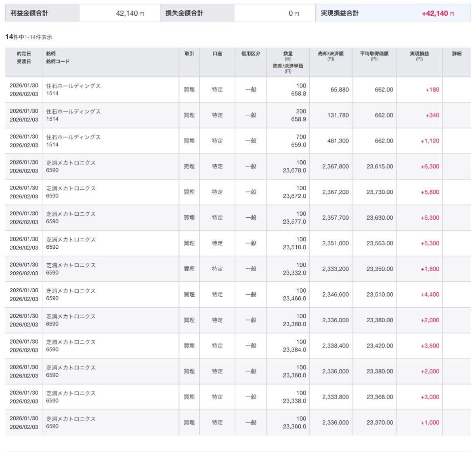Click the 口座 column header
The image size is (476, 455).
217,54
